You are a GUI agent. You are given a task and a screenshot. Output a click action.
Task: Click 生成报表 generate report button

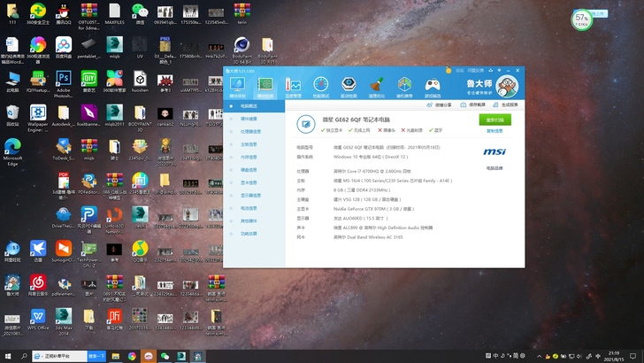click(505, 104)
